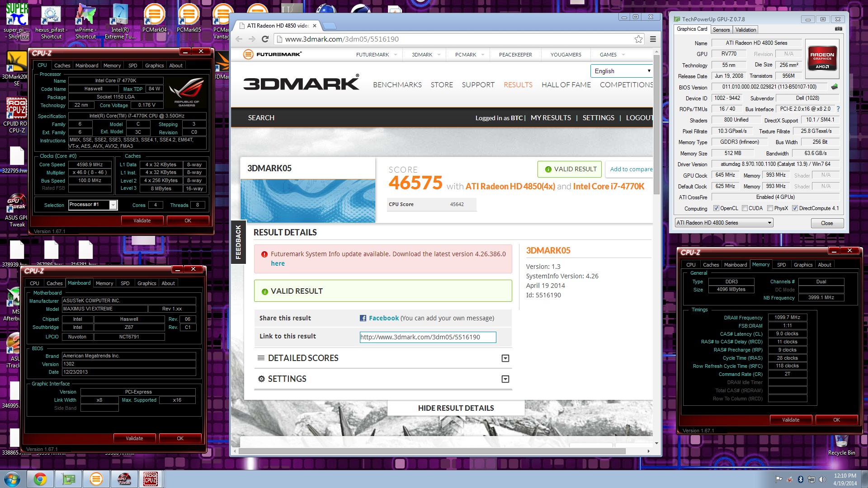Viewport: 868px width, 488px height.
Task: Click the 3DMARK05 result thumbnail image
Action: coord(307,201)
